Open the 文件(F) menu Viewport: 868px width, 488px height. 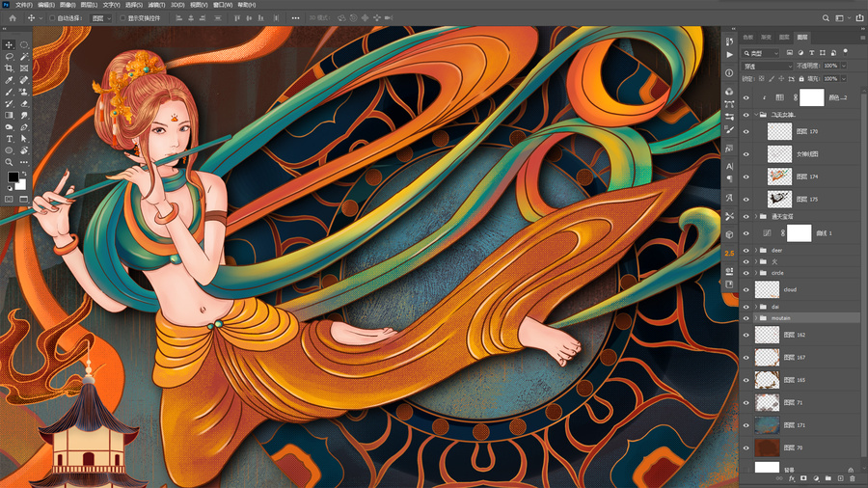[x=24, y=5]
